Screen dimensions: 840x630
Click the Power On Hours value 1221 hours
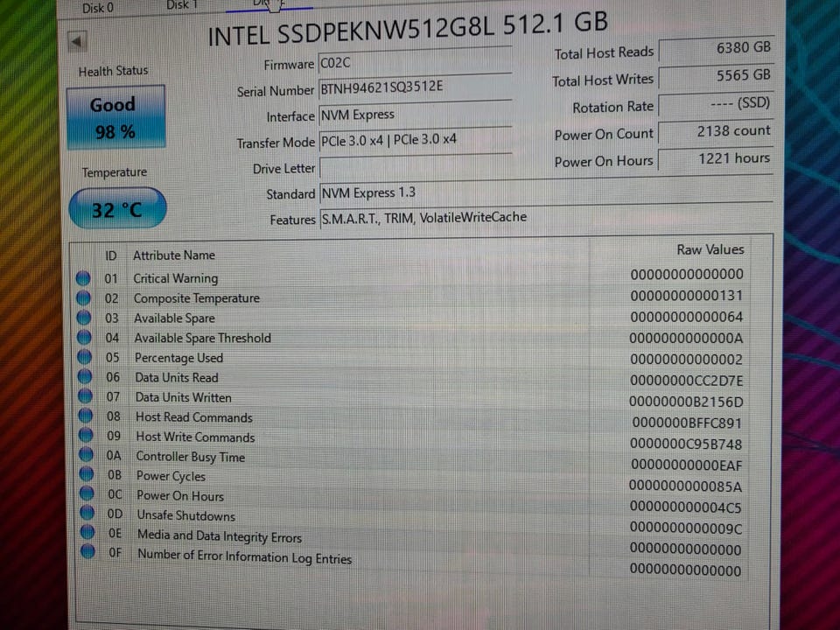[x=717, y=159]
